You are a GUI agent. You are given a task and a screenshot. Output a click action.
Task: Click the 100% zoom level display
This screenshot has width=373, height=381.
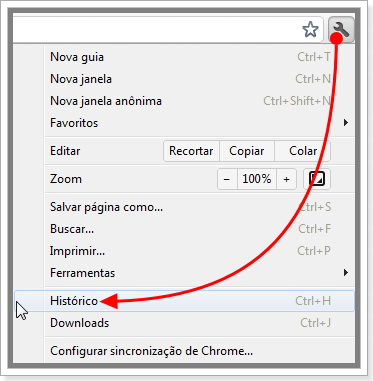(x=257, y=179)
